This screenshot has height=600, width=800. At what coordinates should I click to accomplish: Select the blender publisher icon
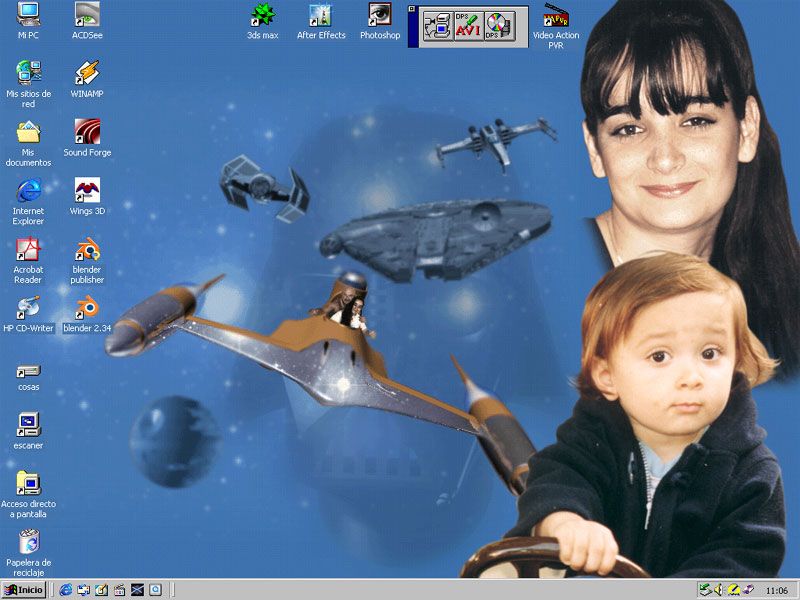[87, 260]
